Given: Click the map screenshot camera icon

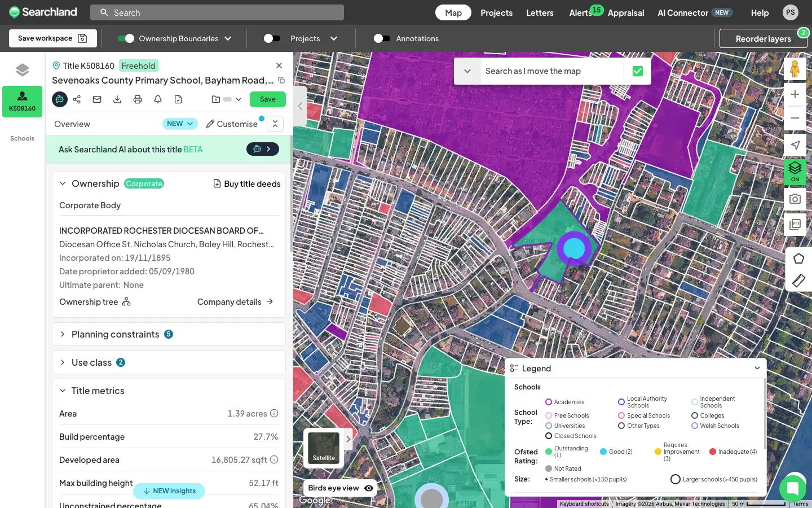Looking at the screenshot, I should click(x=795, y=199).
